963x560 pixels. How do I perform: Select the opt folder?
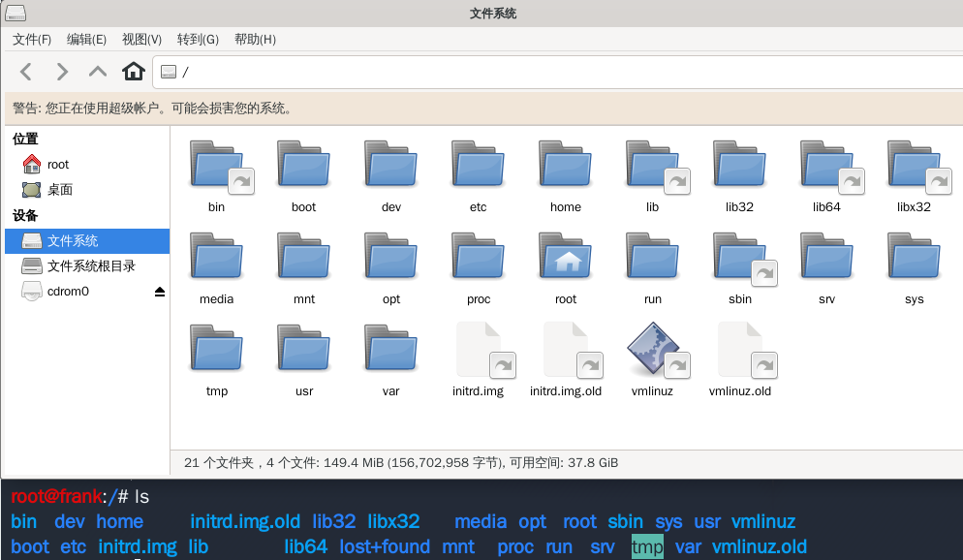tap(390, 269)
